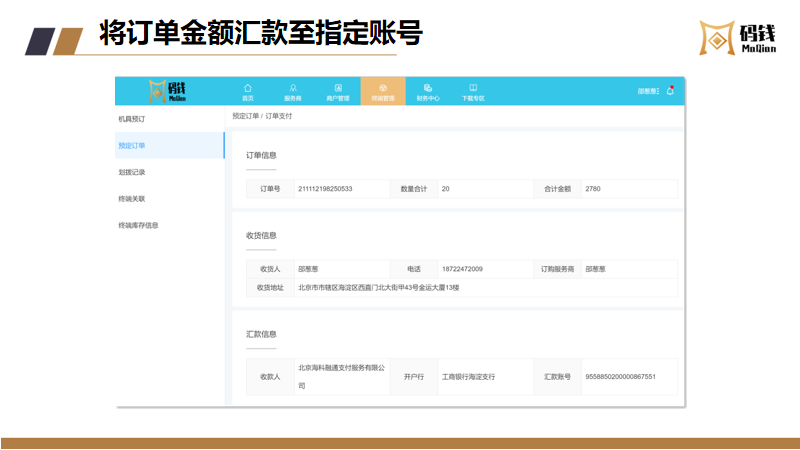
Task: Open 终端库存信息 sidebar item
Action: (138, 225)
